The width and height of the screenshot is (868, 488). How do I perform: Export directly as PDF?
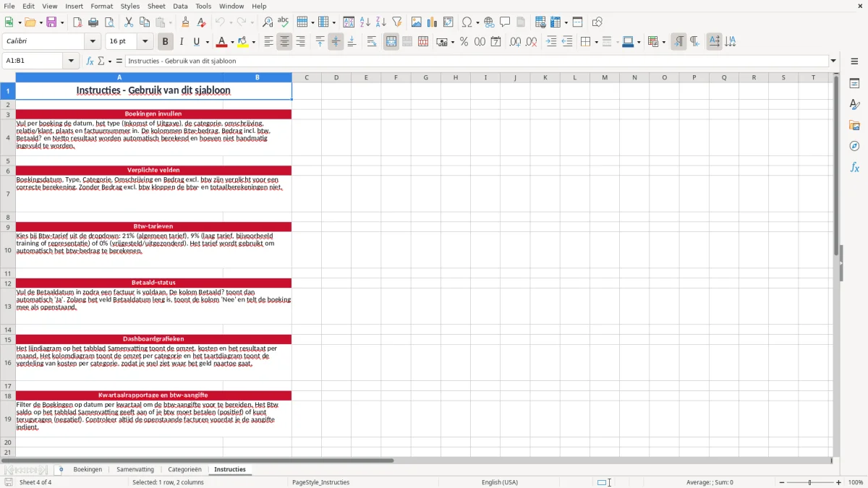pos(77,22)
